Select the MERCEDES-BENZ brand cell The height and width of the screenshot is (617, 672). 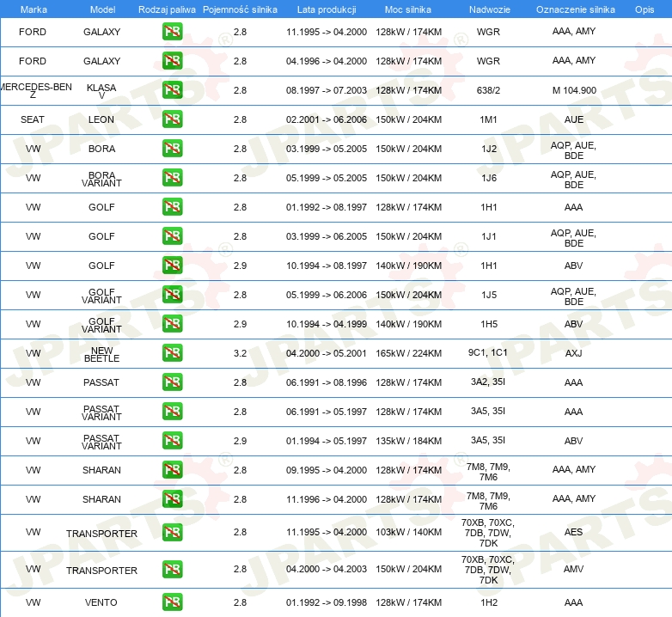tap(34, 90)
